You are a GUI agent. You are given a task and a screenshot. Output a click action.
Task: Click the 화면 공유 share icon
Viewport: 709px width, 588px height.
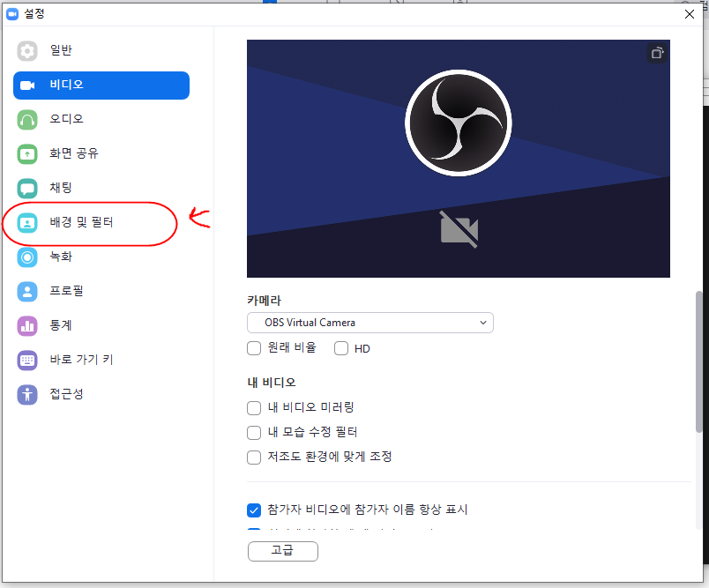pyautogui.click(x=27, y=154)
